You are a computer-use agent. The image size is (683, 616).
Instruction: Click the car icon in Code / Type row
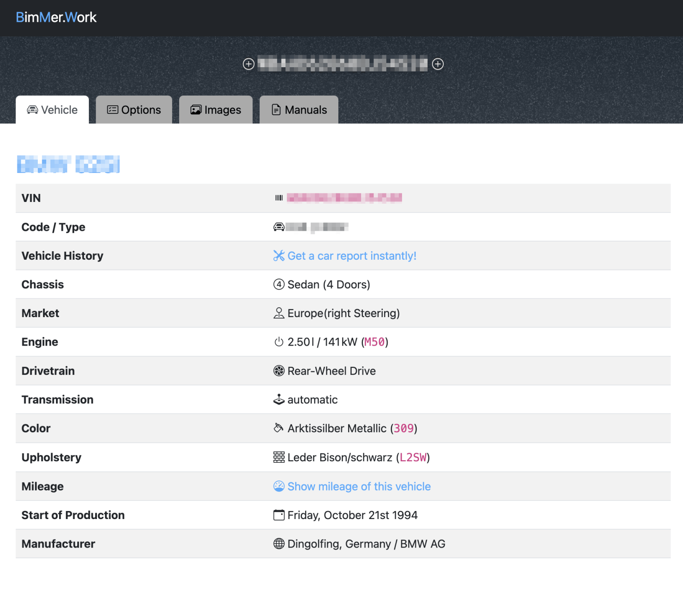tap(279, 227)
